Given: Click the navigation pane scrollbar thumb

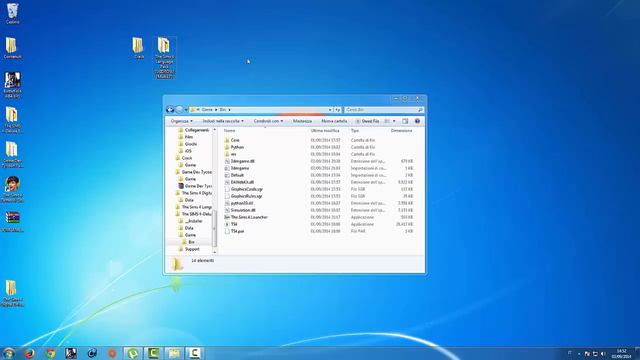Looking at the screenshot, I should tap(214, 229).
